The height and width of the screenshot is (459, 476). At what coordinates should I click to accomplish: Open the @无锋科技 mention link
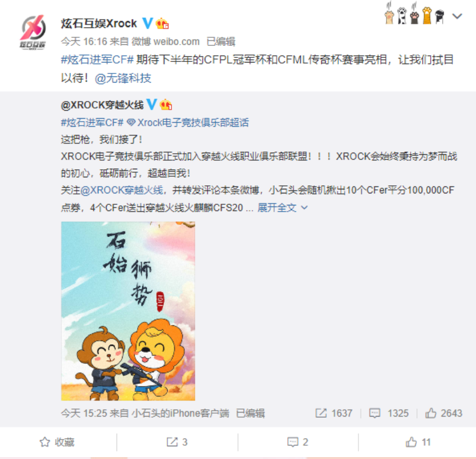click(x=123, y=79)
